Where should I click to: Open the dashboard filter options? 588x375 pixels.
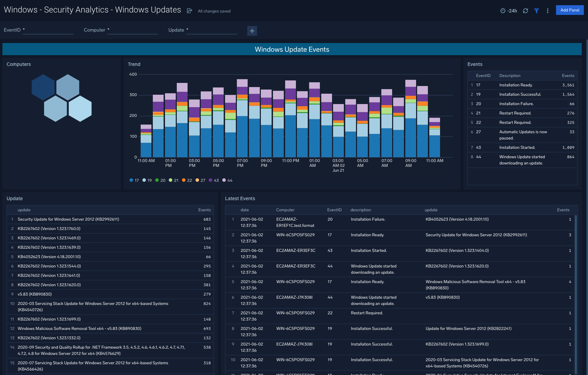pyautogui.click(x=536, y=11)
